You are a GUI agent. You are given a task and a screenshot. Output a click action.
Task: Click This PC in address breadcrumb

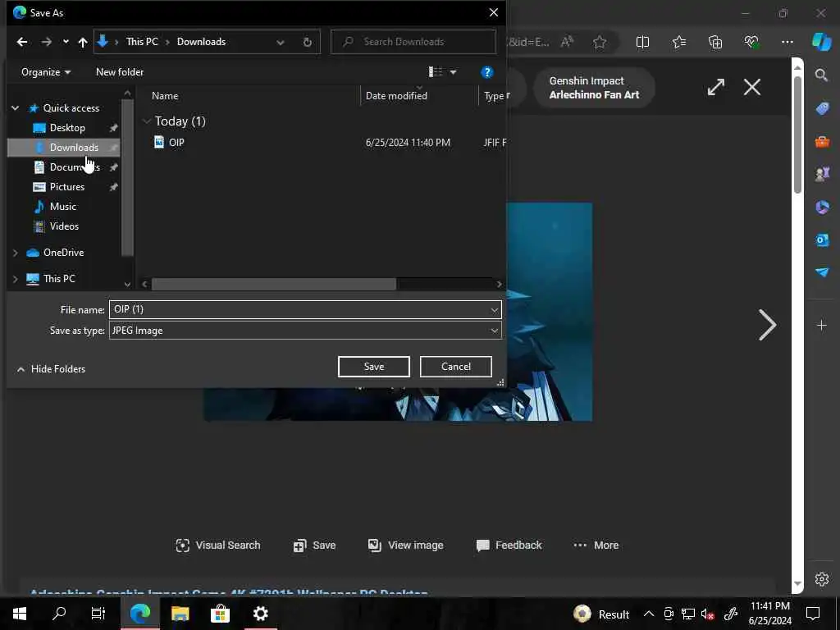pyautogui.click(x=142, y=42)
